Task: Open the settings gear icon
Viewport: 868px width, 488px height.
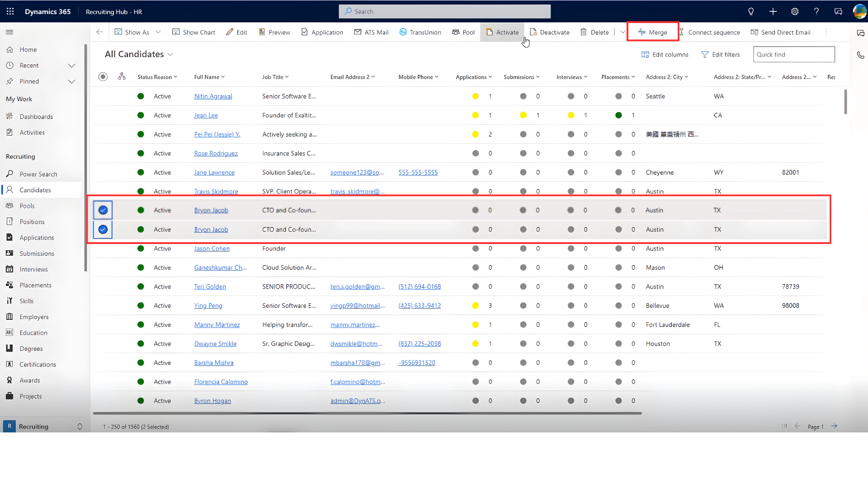Action: coord(795,11)
